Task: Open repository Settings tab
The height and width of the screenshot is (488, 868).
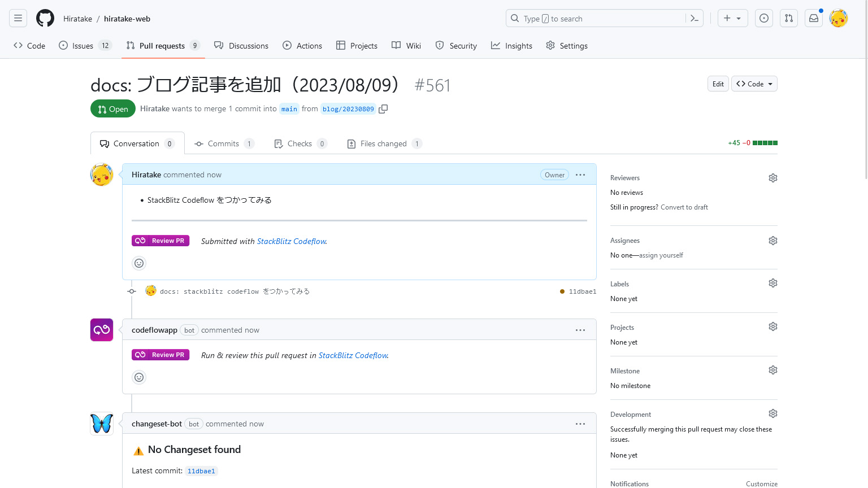Action: (x=567, y=46)
